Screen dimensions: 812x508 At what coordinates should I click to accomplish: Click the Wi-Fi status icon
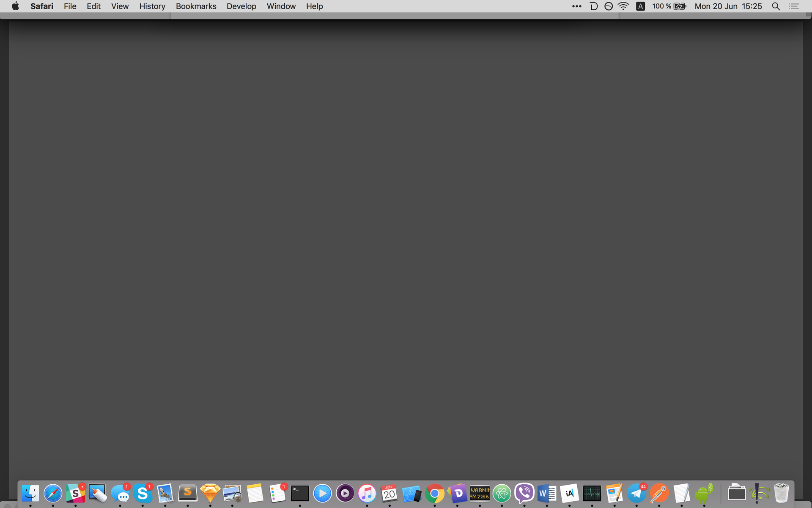pos(623,6)
